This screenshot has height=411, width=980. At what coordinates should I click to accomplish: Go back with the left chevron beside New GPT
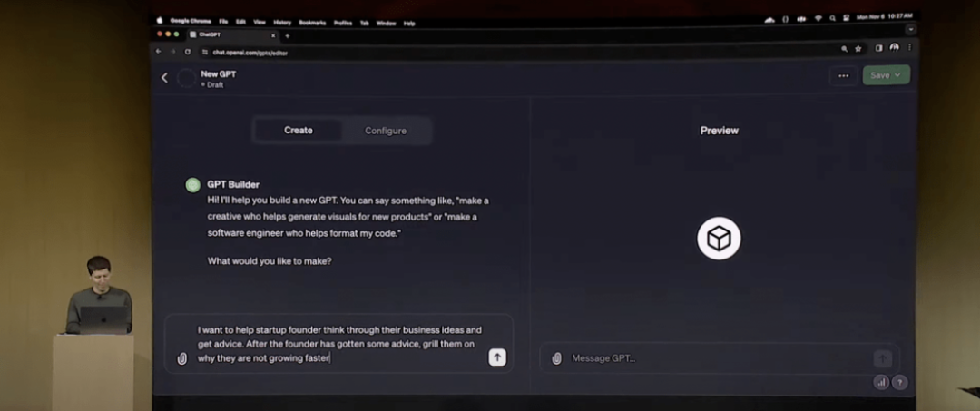[x=164, y=77]
